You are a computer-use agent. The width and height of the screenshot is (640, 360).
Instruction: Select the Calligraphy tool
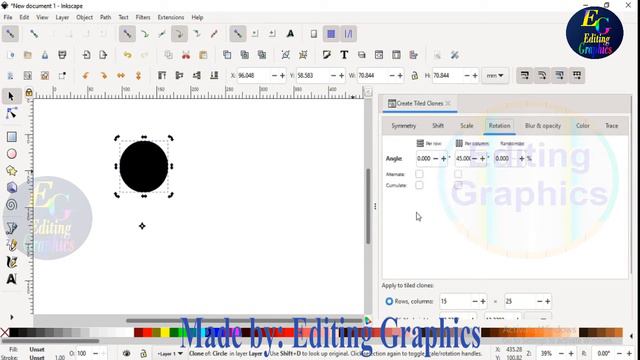(x=11, y=262)
